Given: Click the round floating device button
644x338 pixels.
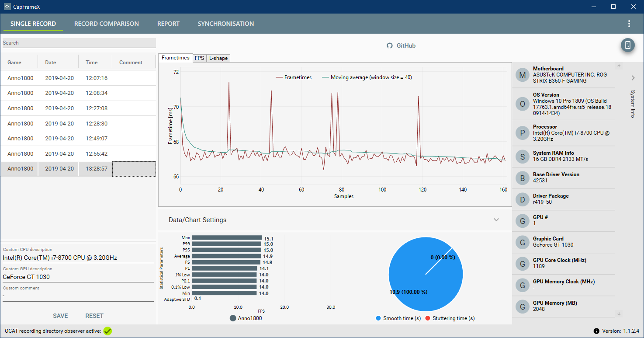Looking at the screenshot, I should point(628,45).
